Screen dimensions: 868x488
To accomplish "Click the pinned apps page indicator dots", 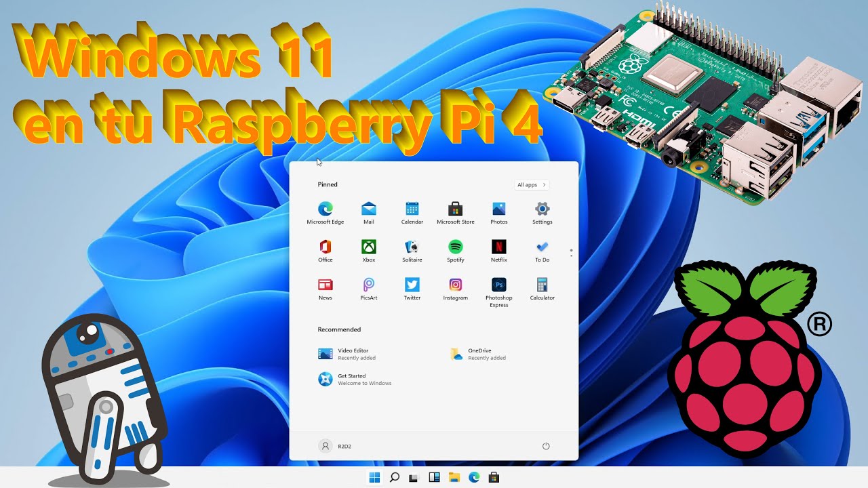I will coord(572,253).
